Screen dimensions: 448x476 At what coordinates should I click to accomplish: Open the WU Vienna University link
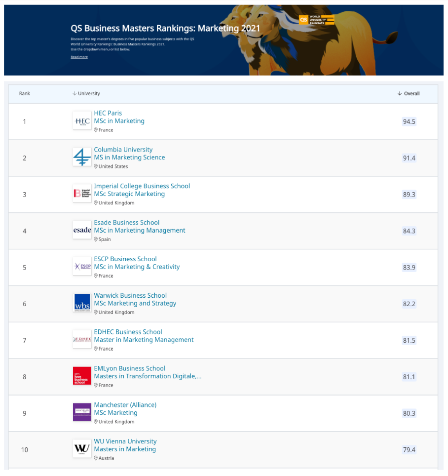tap(125, 441)
